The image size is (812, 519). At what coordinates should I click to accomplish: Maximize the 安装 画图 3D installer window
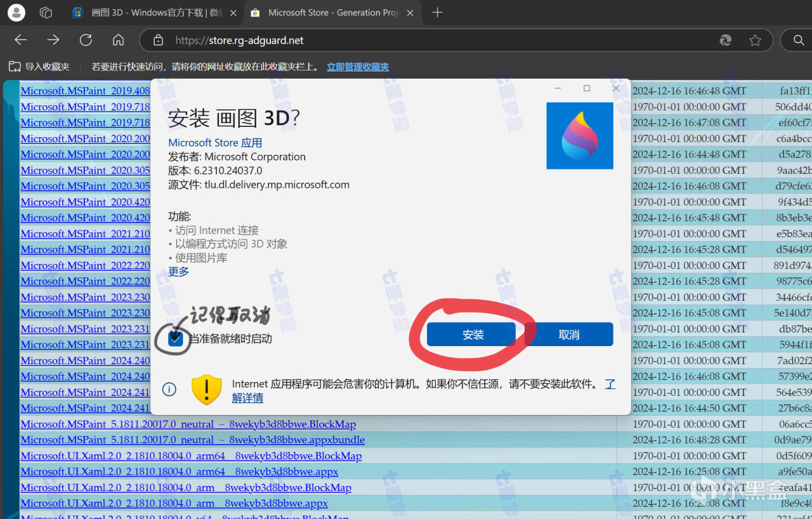tap(587, 88)
